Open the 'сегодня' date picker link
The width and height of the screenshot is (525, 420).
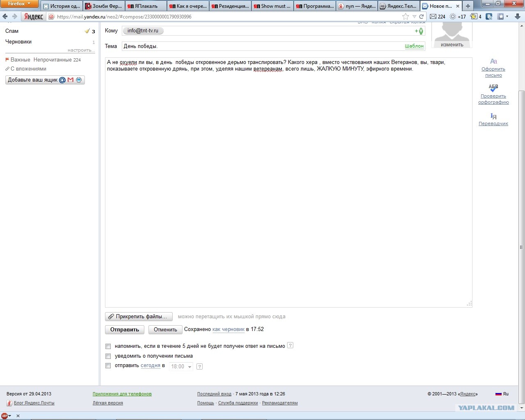pos(151,365)
